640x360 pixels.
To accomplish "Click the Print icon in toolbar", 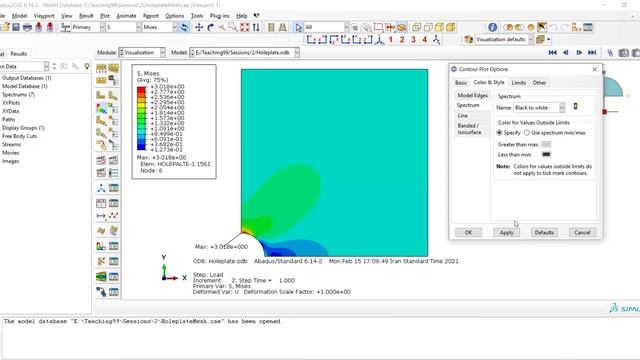I will click(27, 27).
